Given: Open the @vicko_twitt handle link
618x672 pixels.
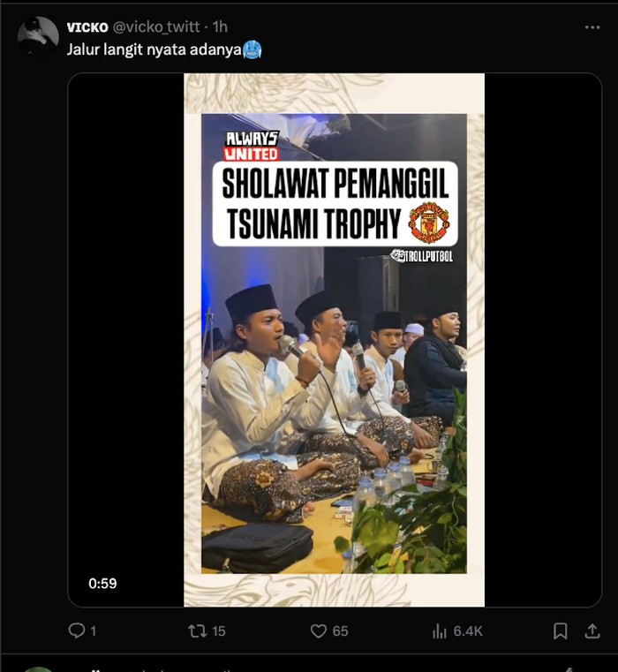Looking at the screenshot, I should coord(156,27).
